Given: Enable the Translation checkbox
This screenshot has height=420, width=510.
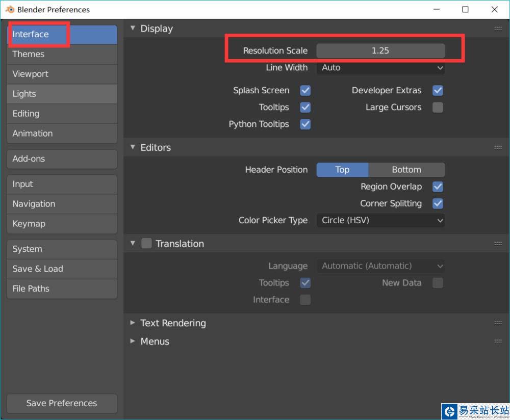Looking at the screenshot, I should [x=146, y=243].
